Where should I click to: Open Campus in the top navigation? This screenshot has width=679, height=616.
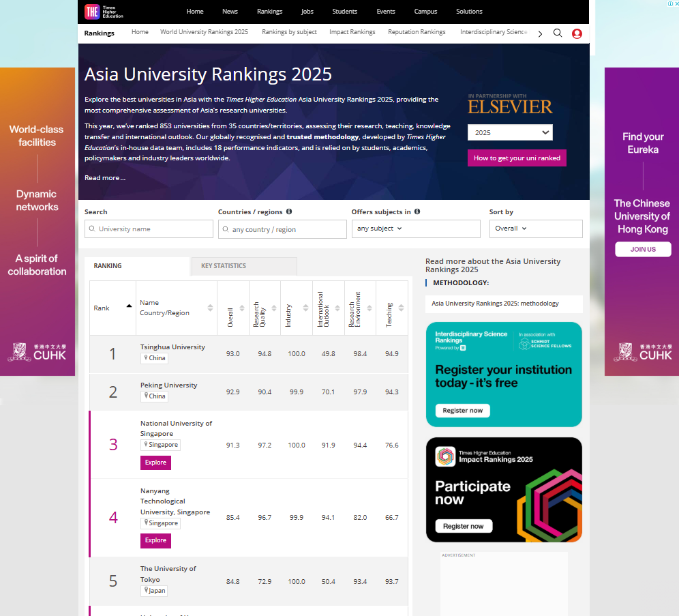(425, 12)
